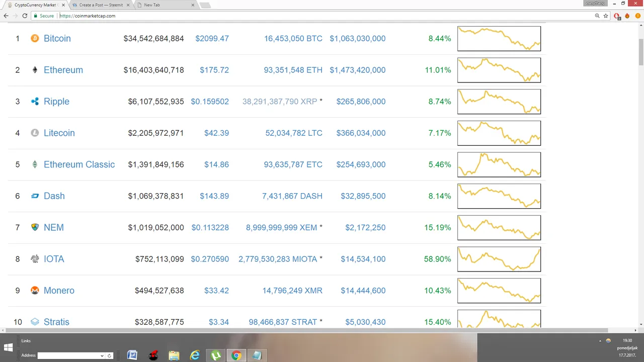Image resolution: width=644 pixels, height=362 pixels.
Task: Switch to the New Tab tab
Action: pos(166,5)
